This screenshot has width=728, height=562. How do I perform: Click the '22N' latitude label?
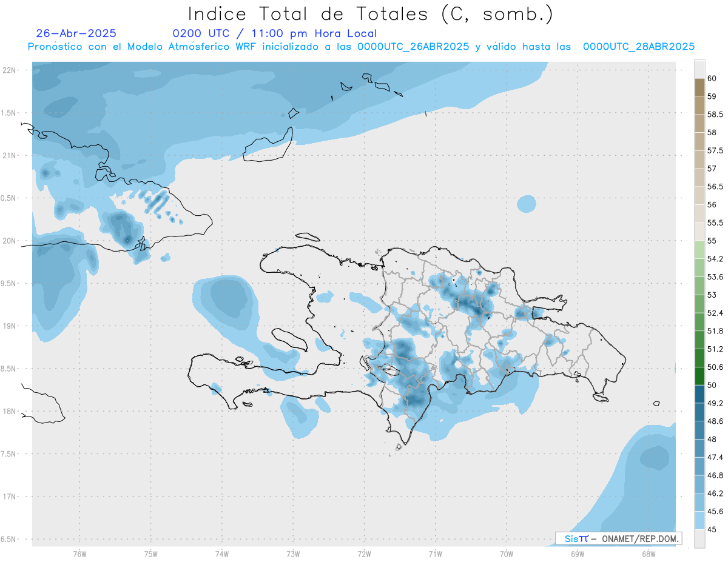tap(9, 70)
